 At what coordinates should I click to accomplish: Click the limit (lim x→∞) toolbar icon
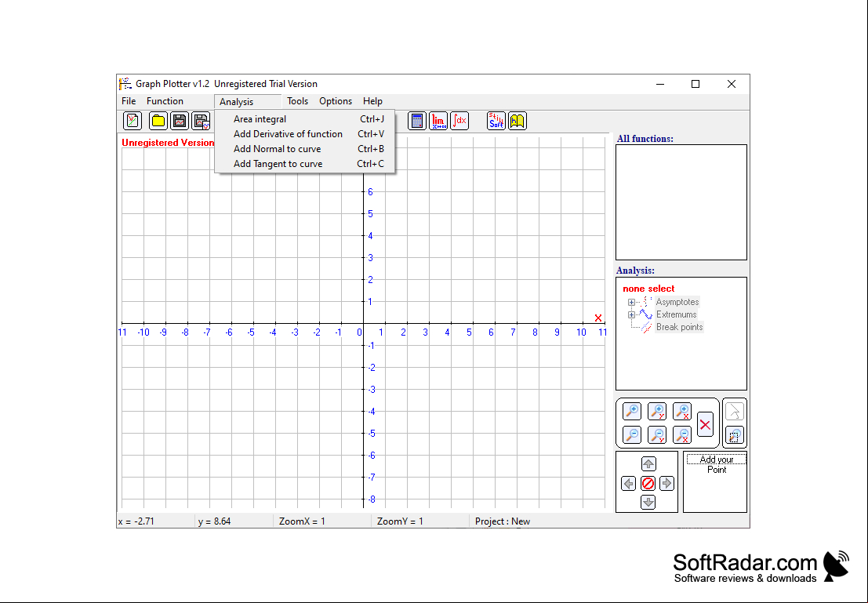438,121
